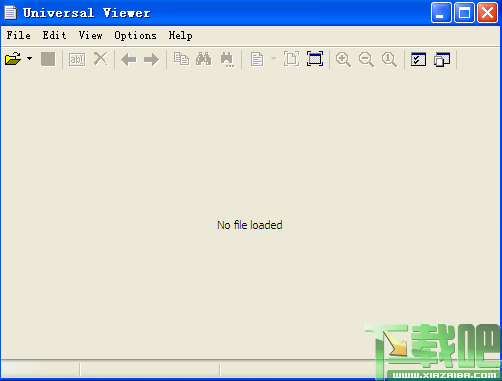The image size is (502, 381).
Task: Go to previous file arrow
Action: (129, 60)
